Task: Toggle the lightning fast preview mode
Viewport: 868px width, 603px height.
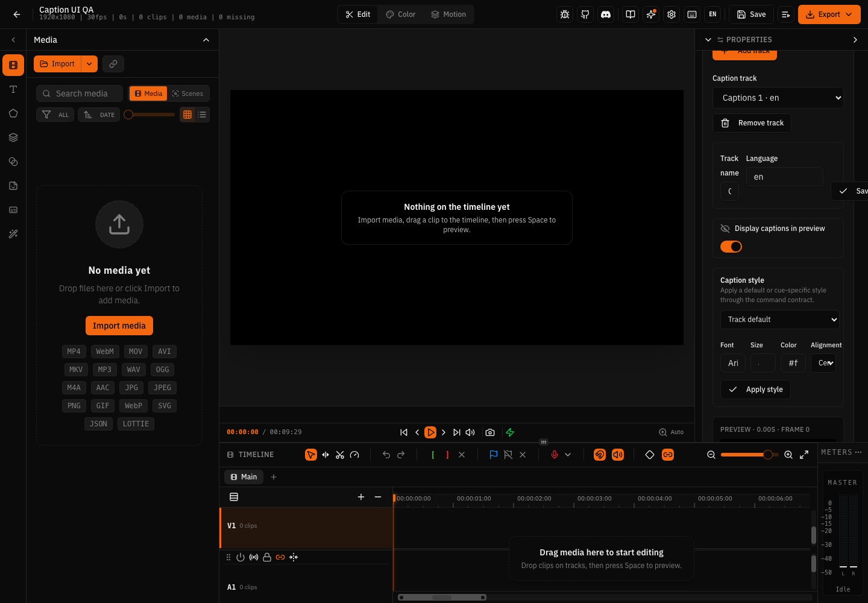Action: coord(510,432)
